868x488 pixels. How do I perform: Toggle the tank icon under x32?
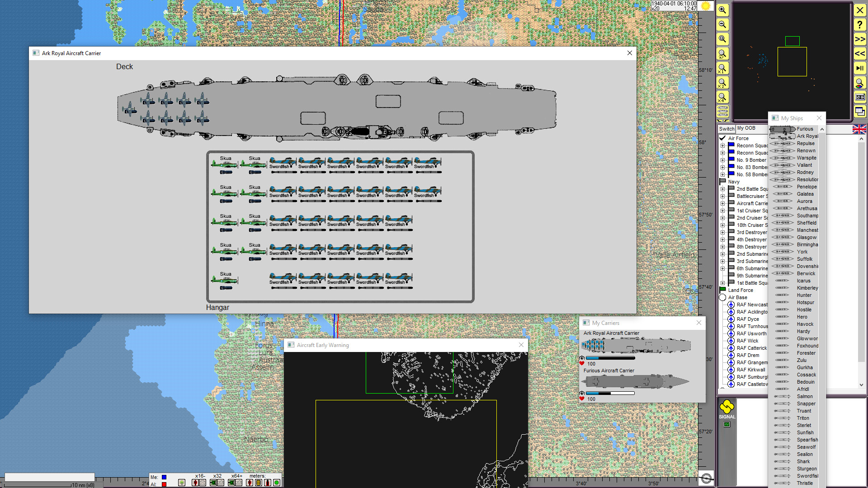pos(213,483)
